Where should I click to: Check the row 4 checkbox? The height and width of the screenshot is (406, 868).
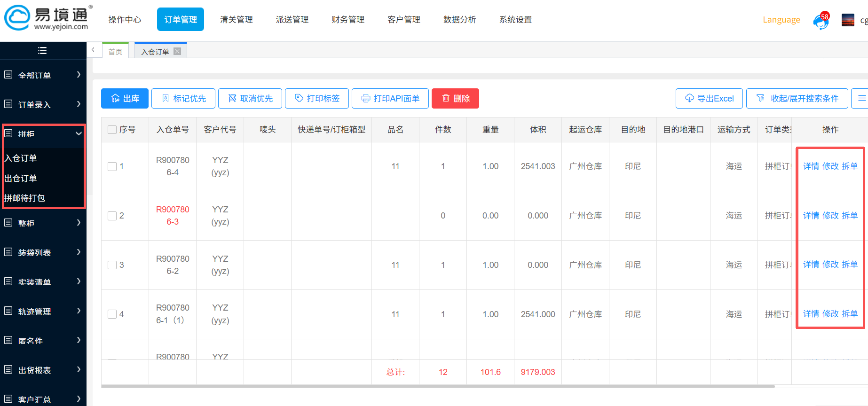pyautogui.click(x=112, y=314)
